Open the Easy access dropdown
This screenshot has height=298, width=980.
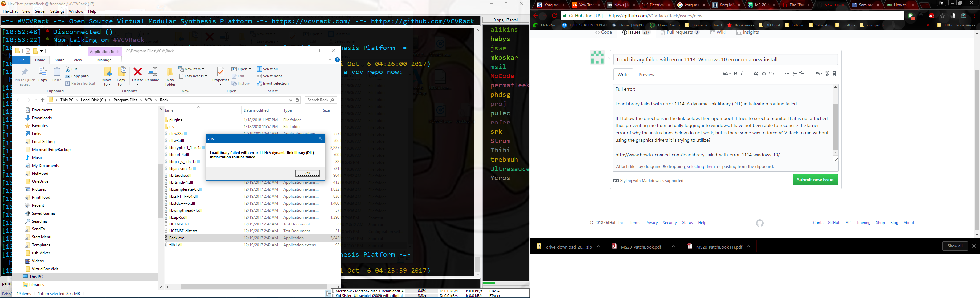tap(192, 76)
